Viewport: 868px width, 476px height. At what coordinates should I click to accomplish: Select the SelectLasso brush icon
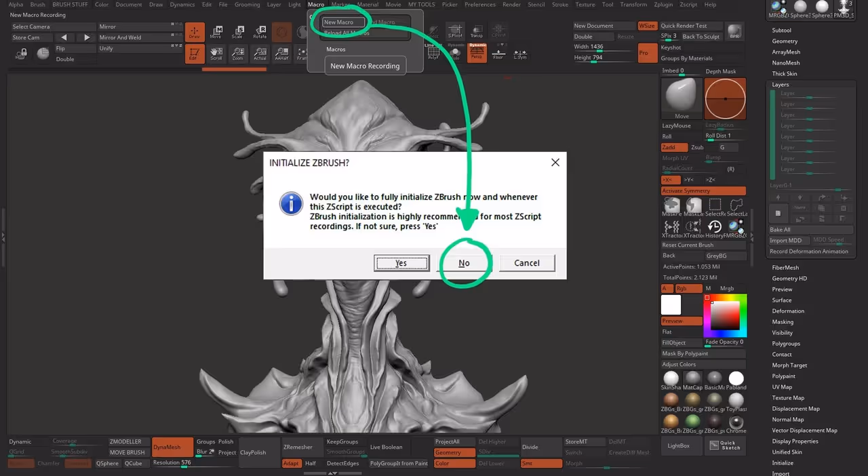click(736, 207)
